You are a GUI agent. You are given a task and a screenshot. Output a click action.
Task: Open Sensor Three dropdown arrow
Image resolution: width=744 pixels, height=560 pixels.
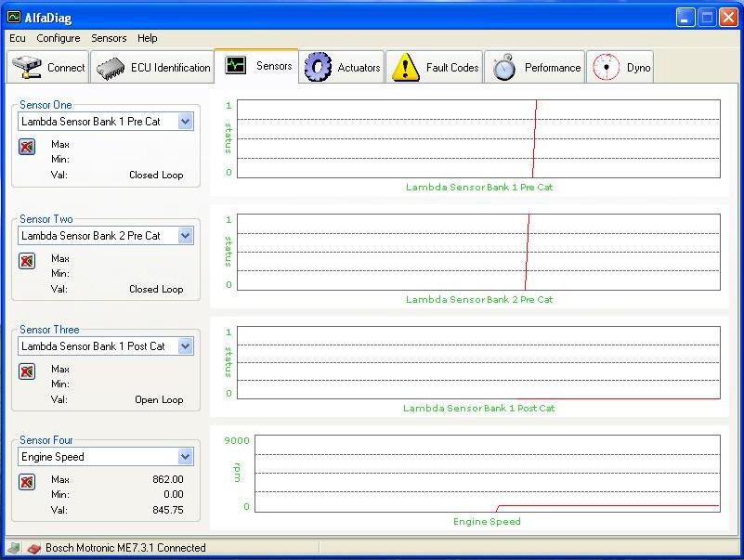click(186, 346)
